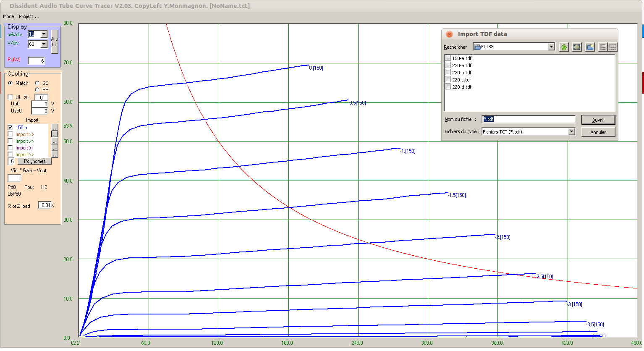644x351 pixels.
Task: Click the -3.[150] curve label
Action: pyautogui.click(x=575, y=304)
